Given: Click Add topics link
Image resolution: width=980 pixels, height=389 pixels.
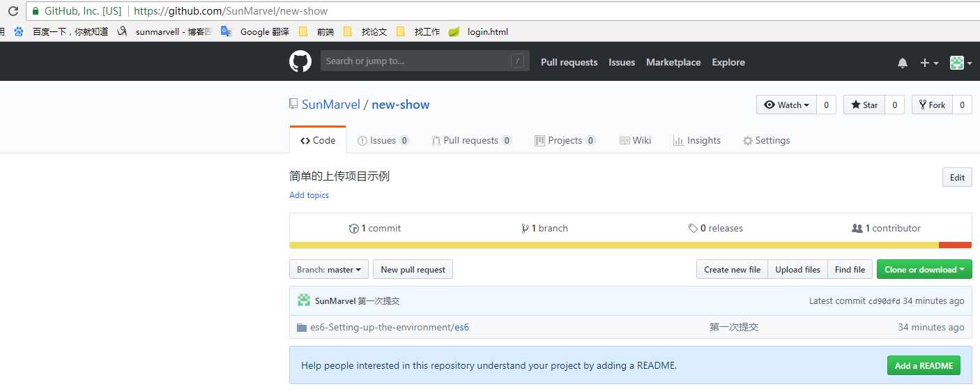Looking at the screenshot, I should 309,195.
